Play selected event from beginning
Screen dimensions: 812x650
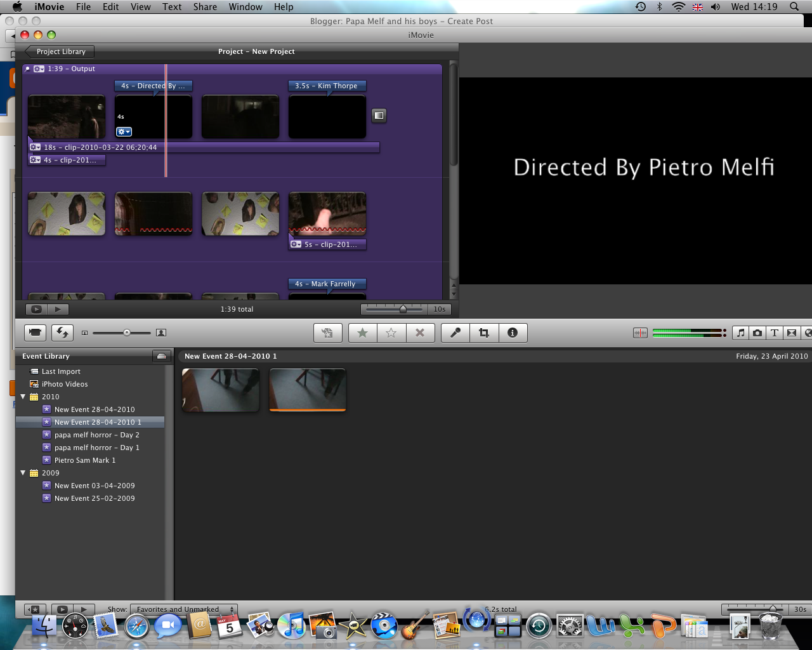pos(84,609)
